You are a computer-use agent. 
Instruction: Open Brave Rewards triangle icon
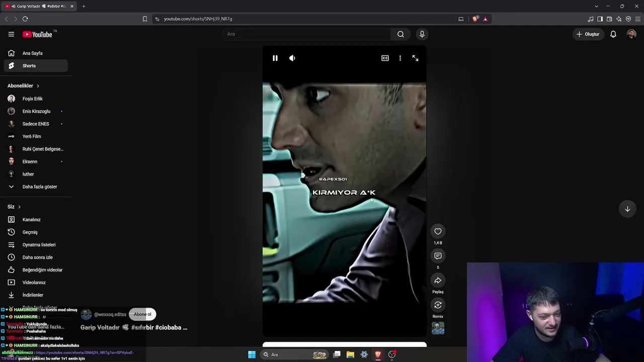coord(486,19)
